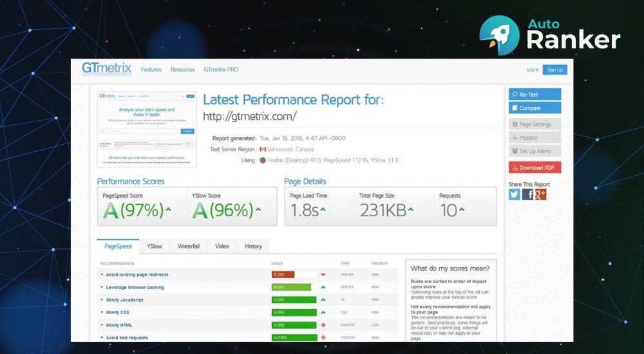The image size is (644, 354).
Task: Share report on Google Plus icon
Action: (540, 194)
